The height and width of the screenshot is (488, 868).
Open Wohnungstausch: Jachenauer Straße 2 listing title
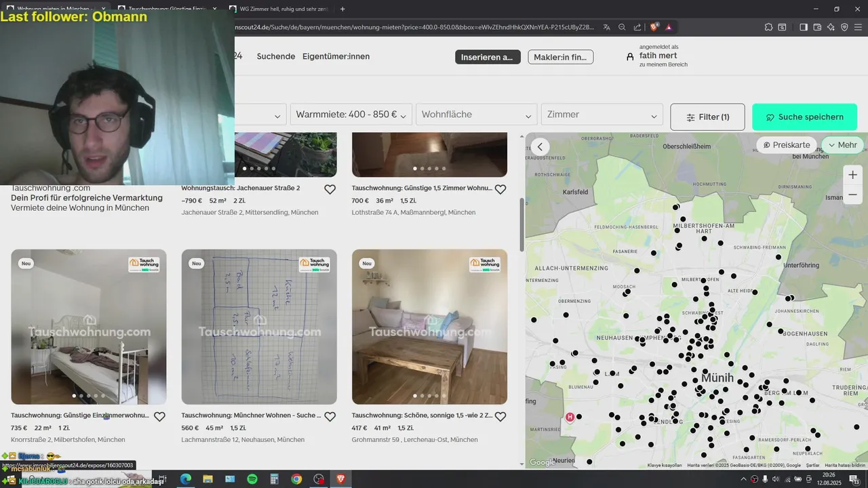tap(241, 188)
